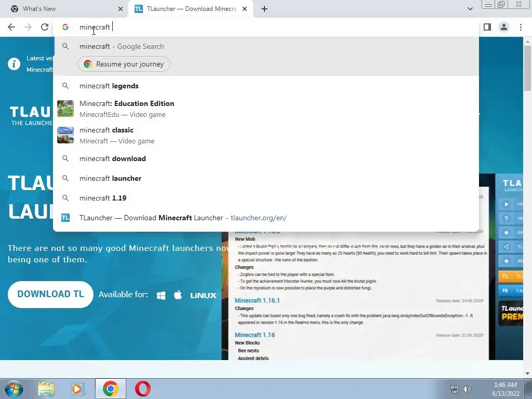Image resolution: width=532 pixels, height=399 pixels.
Task: Click the forward navigation arrow
Action: pyautogui.click(x=28, y=27)
